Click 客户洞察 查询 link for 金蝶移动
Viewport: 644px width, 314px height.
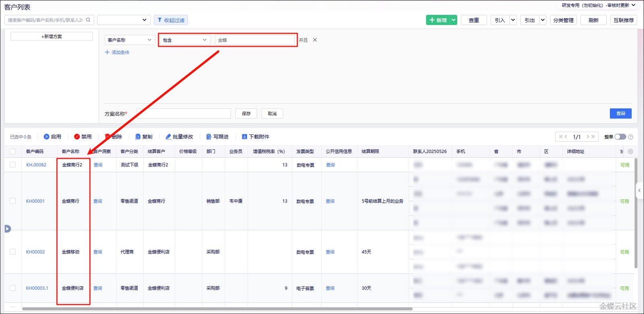pyautogui.click(x=98, y=252)
